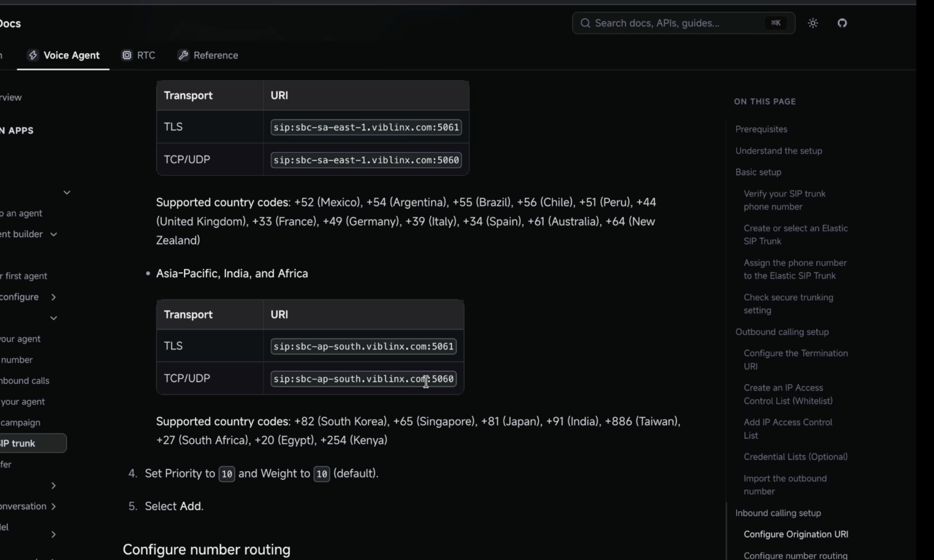This screenshot has height=560, width=934.
Task: Go to 'Check secure trunking setting'
Action: [788, 304]
